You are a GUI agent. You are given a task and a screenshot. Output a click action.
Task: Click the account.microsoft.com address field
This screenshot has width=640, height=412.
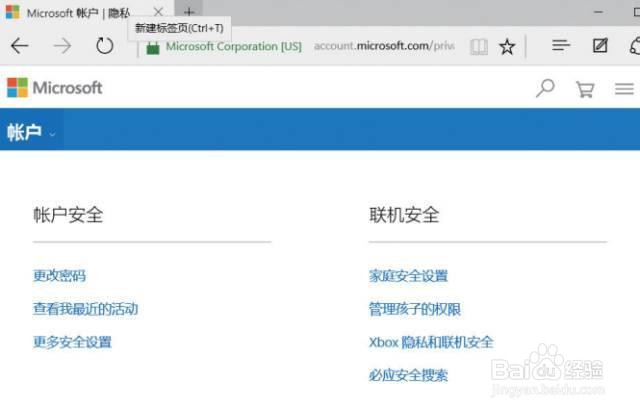pos(384,46)
